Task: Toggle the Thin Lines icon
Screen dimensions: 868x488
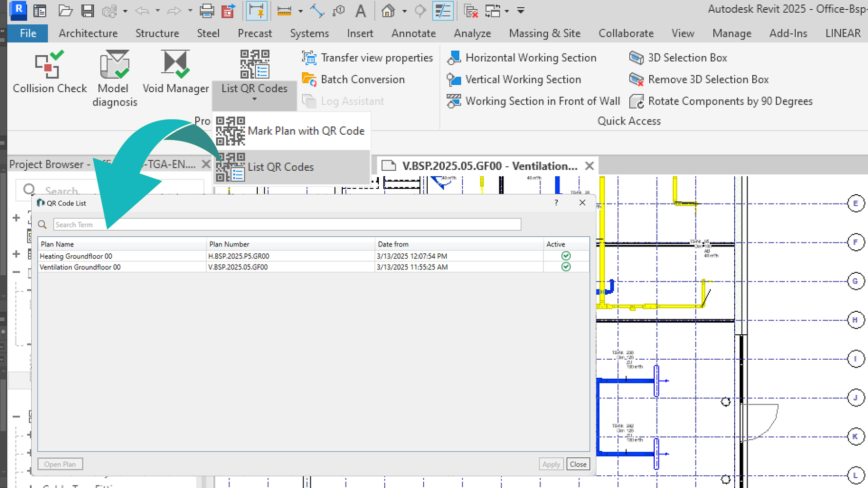Action: 443,11
